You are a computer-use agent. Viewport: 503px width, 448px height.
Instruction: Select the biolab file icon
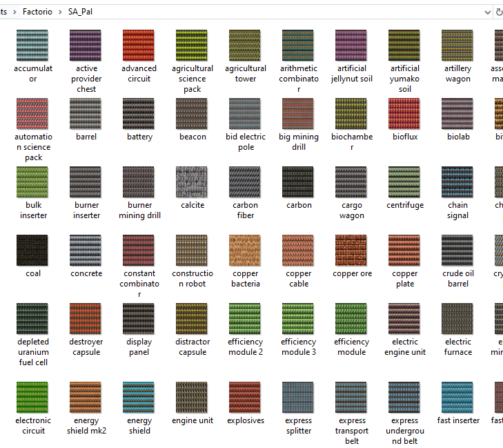457,114
